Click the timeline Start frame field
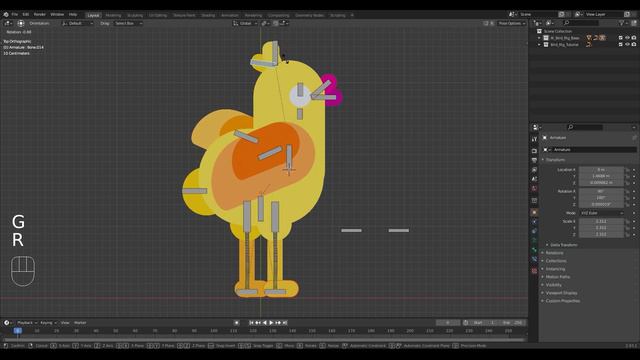The image size is (640, 360). tap(485, 322)
